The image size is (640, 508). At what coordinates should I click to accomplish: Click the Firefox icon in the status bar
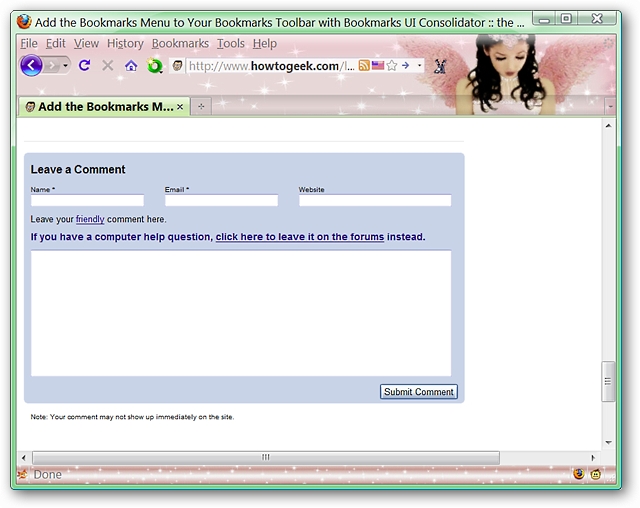pyautogui.click(x=579, y=474)
